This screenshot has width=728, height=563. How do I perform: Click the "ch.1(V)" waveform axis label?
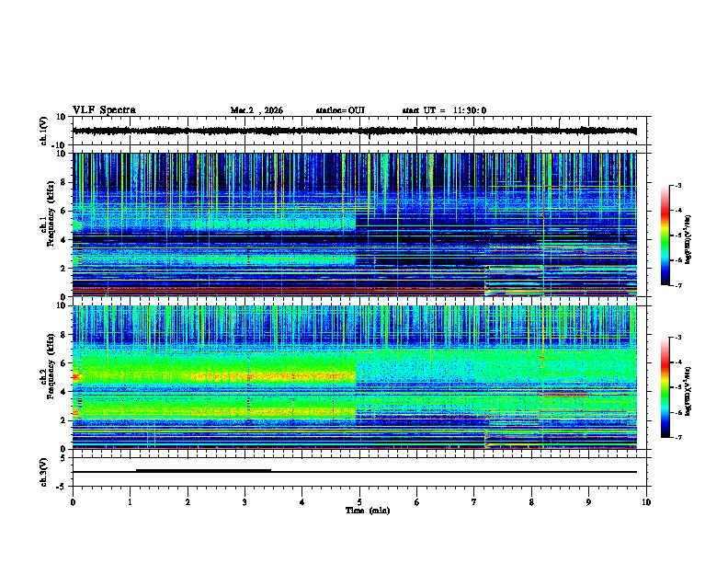click(x=44, y=131)
